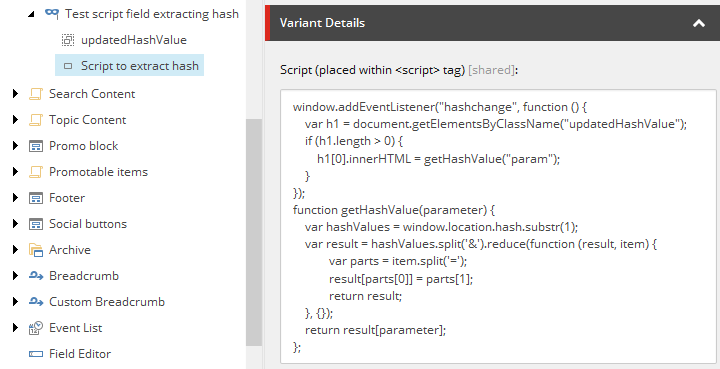This screenshot has width=720, height=369.
Task: Select the Script to extract hash item
Action: [129, 66]
